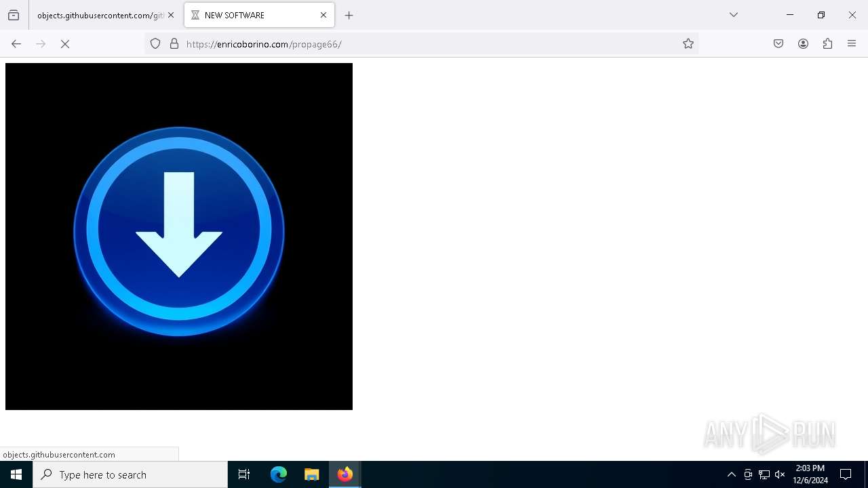This screenshot has height=488, width=868.
Task: Select the NEW SOFTWARE tab
Action: [x=259, y=15]
